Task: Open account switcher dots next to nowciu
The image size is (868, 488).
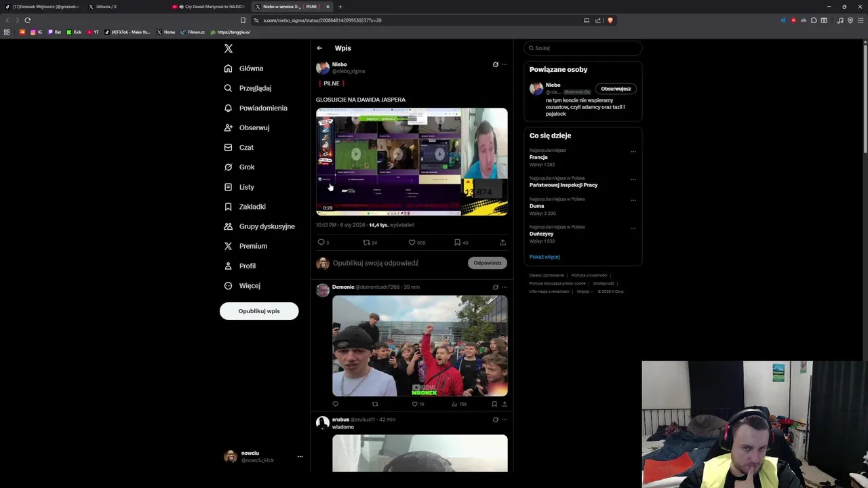Action: (x=300, y=457)
